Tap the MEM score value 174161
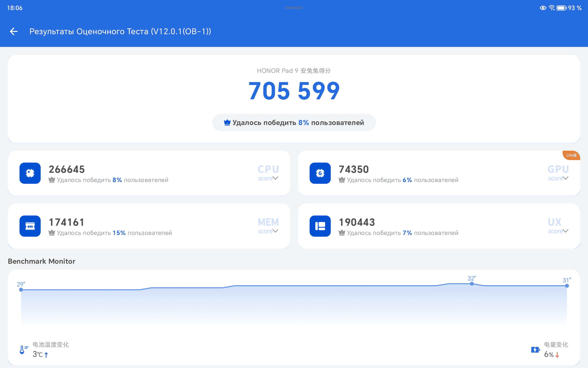588x368 pixels. (x=67, y=222)
